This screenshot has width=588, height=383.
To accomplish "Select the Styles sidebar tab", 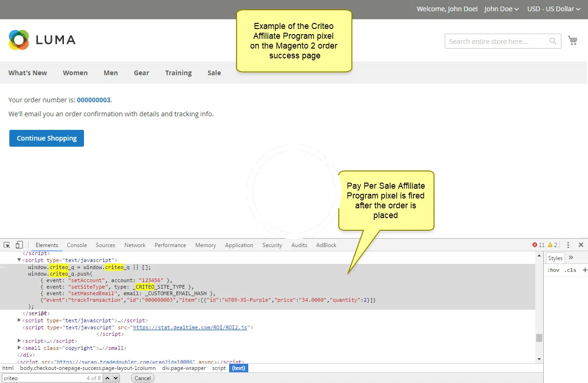I will pos(555,258).
